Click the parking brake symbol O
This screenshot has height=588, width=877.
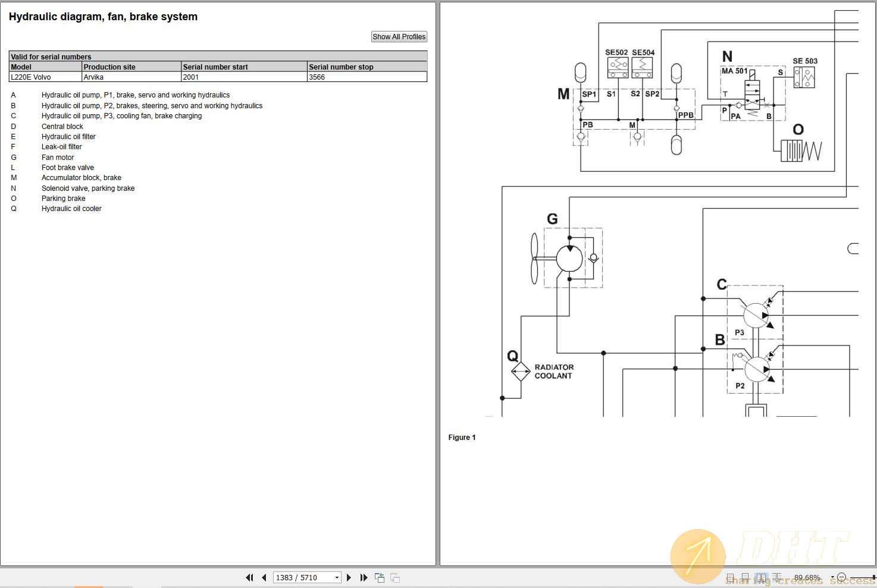(801, 151)
